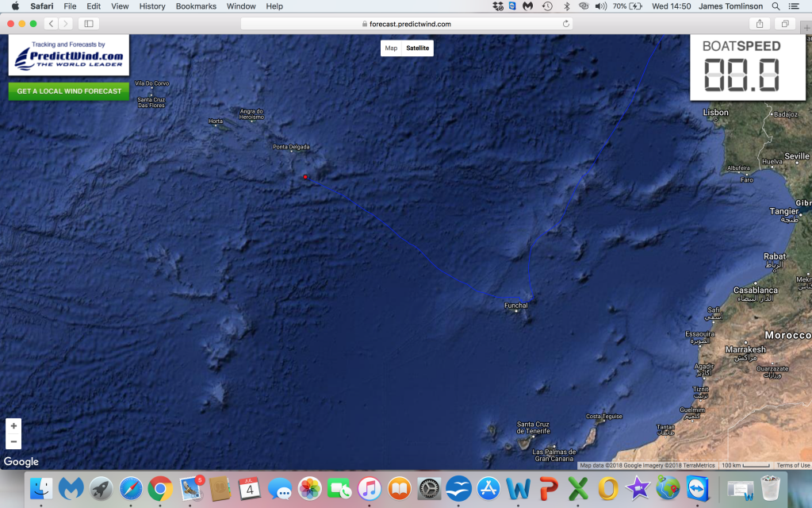812x508 pixels.
Task: Open the Safari menu
Action: 42,6
